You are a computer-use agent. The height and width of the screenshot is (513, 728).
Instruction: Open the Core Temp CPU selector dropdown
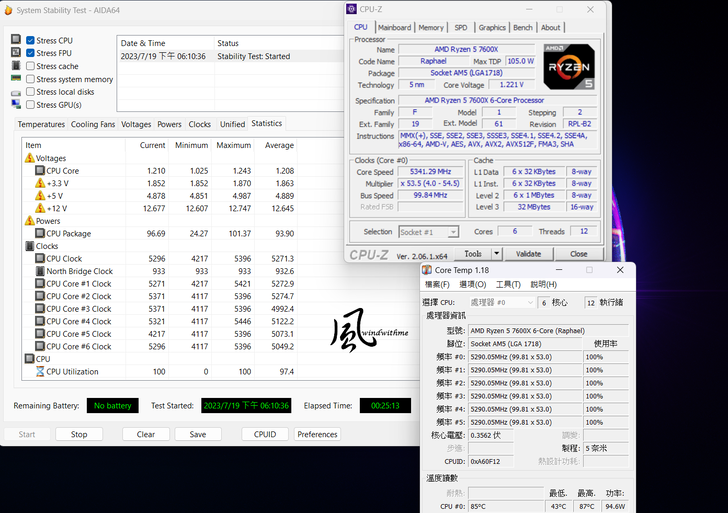pos(501,302)
